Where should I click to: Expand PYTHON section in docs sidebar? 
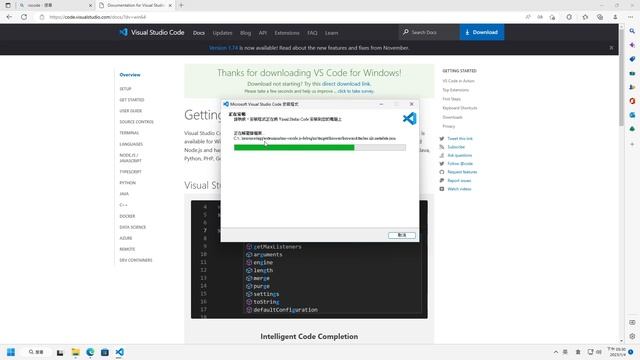pos(127,183)
